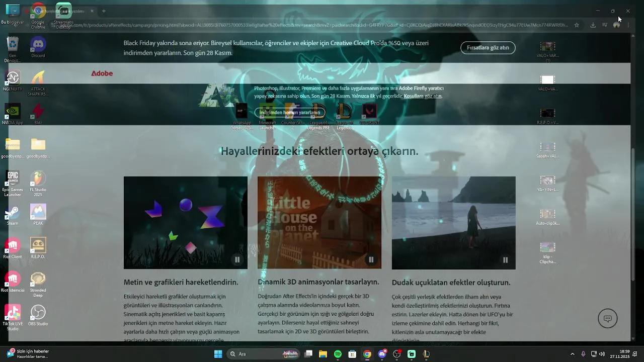Open the NVIDIA App desktop shortcut
This screenshot has height=362, width=644.
click(x=13, y=114)
